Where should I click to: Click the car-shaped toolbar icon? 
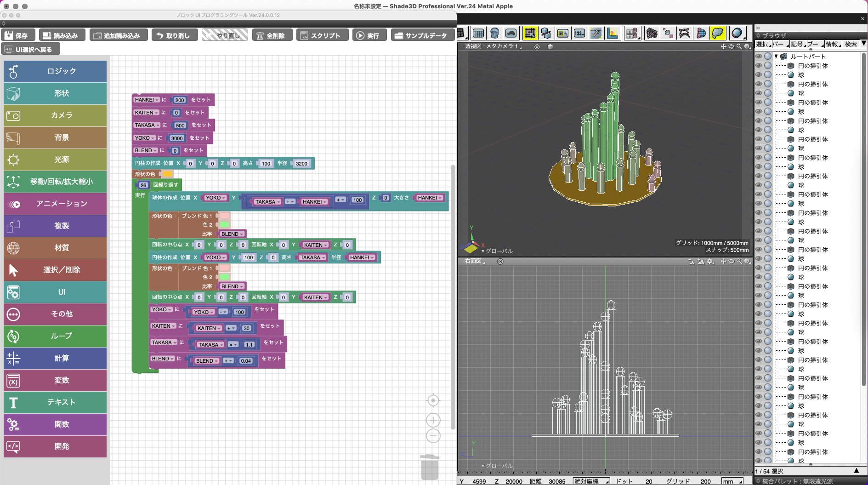tap(511, 33)
